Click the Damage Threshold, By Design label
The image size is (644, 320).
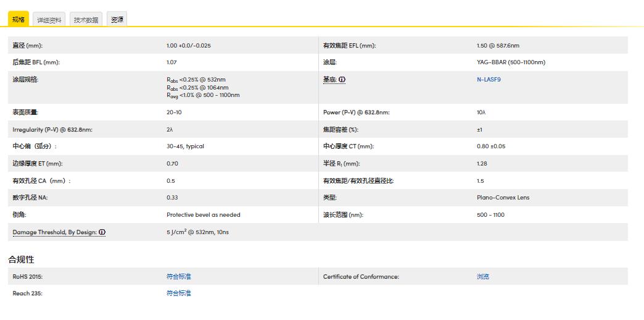click(54, 232)
